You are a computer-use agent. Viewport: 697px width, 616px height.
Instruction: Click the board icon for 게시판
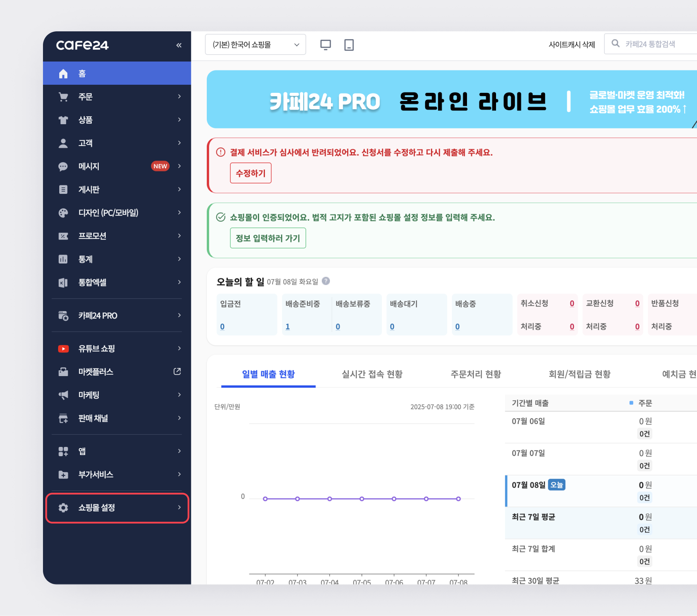(63, 190)
